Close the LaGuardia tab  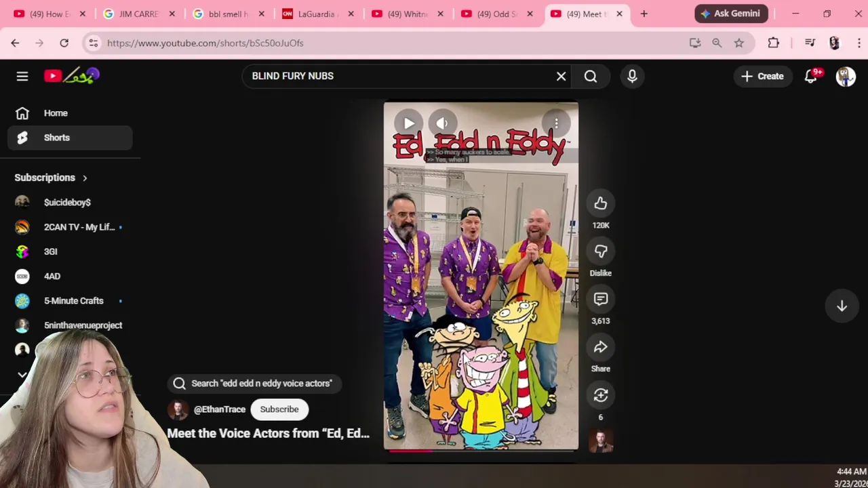click(x=351, y=14)
